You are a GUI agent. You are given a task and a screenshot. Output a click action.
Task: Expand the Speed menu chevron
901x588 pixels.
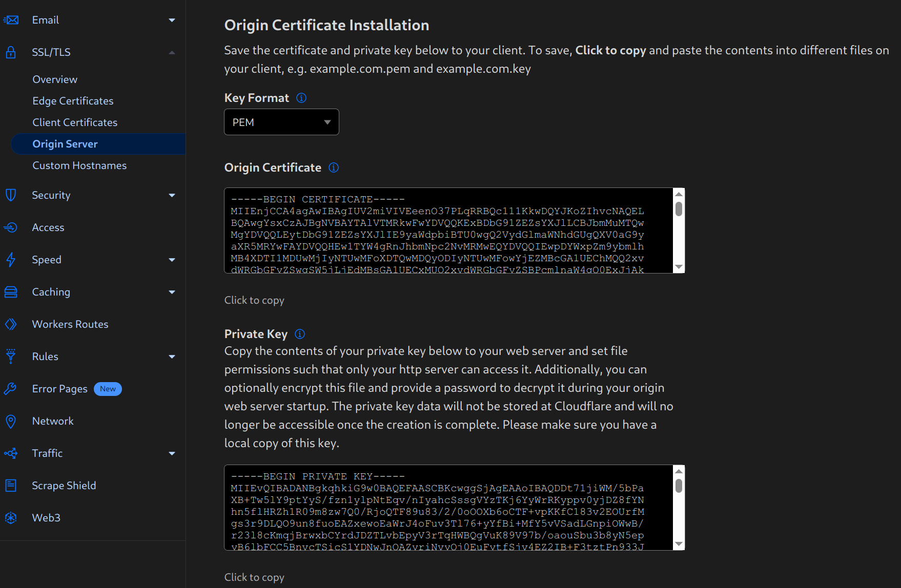click(172, 260)
